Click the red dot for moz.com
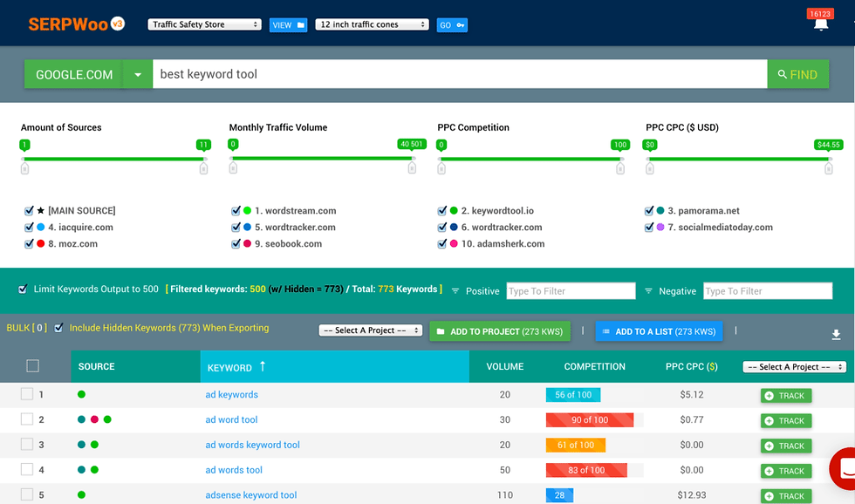855x504 pixels. (40, 243)
